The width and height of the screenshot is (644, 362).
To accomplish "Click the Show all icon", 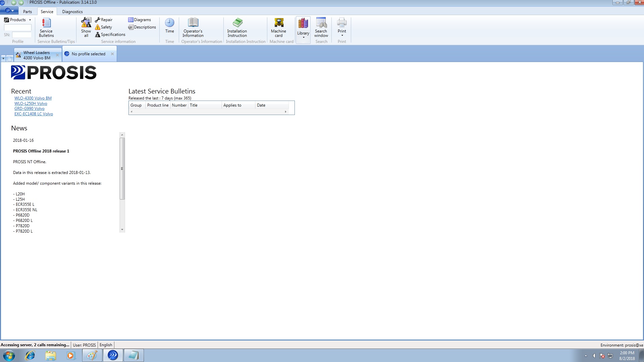I will 86,27.
